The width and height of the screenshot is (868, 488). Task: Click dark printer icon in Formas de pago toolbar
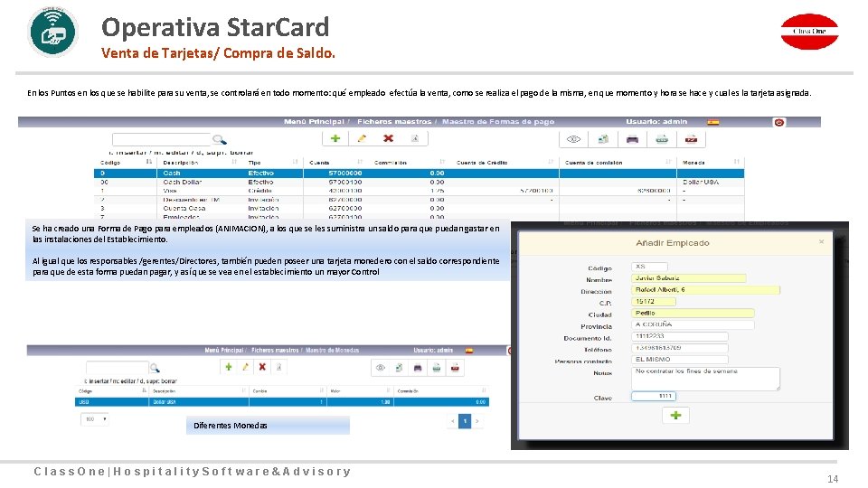(632, 139)
